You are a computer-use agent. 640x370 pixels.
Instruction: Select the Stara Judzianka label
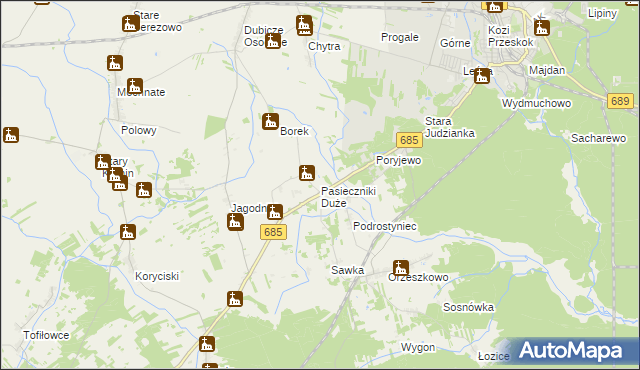pos(450,127)
